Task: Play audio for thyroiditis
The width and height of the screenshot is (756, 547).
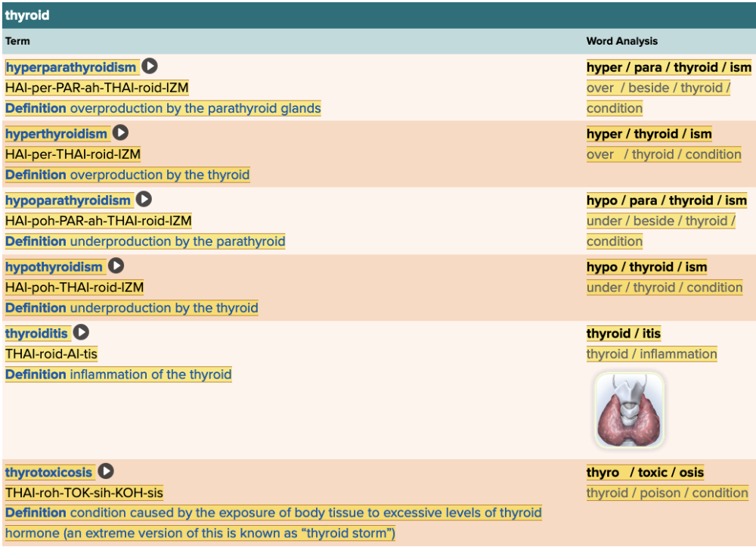Action: [x=81, y=333]
